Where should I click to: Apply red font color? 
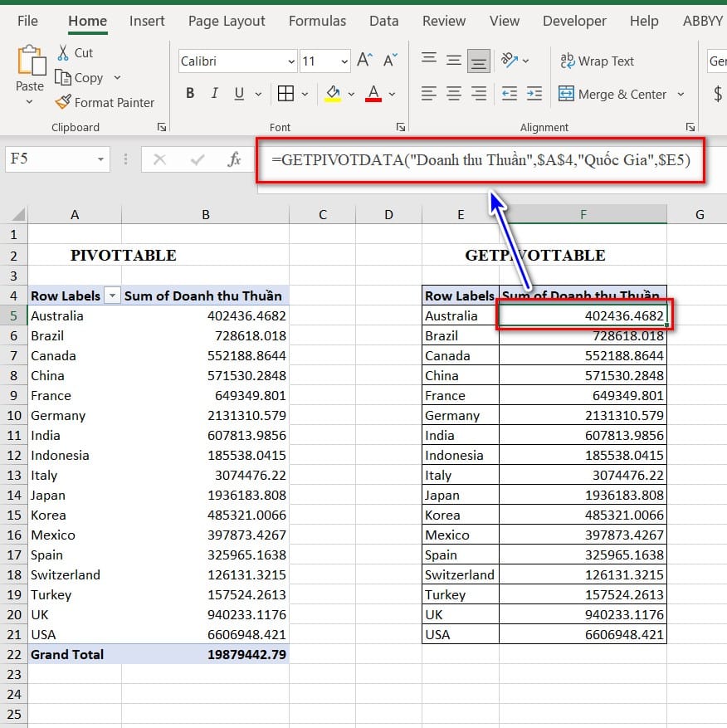373,94
